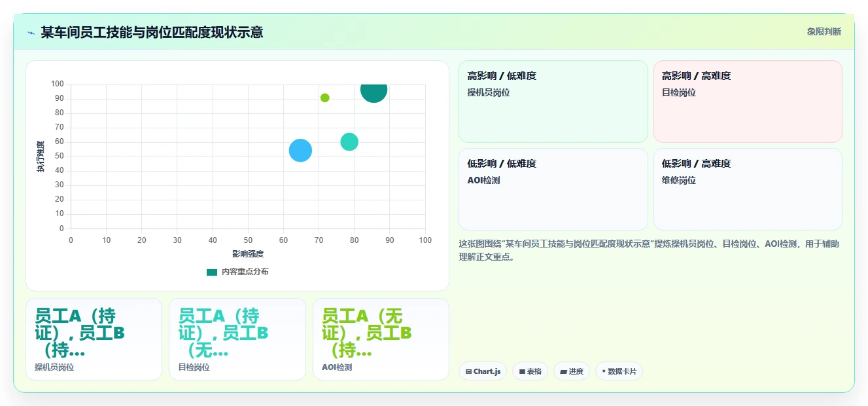This screenshot has width=868, height=406.
Task: Select the Chart.js tag chip
Action: click(x=483, y=371)
